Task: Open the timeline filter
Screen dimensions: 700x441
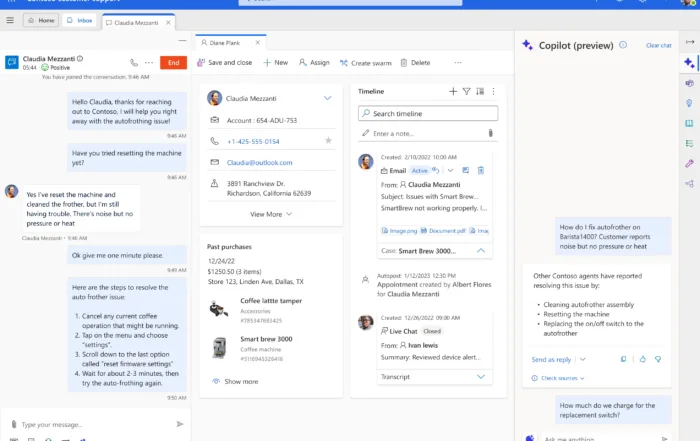Action: point(466,92)
